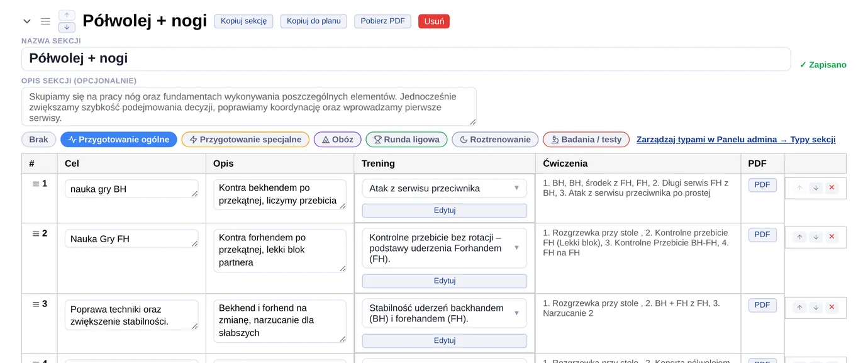Click Edytuj under row 3 training
Image resolution: width=868 pixels, height=363 pixels.
coord(445,340)
